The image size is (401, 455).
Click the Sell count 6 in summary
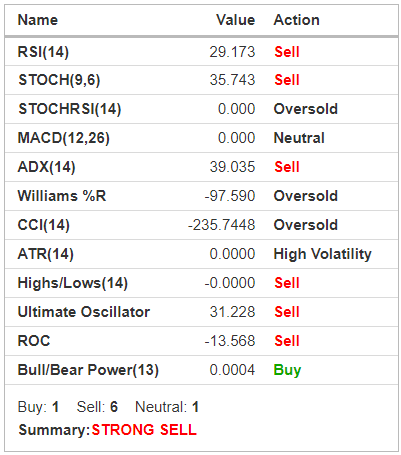[x=114, y=407]
